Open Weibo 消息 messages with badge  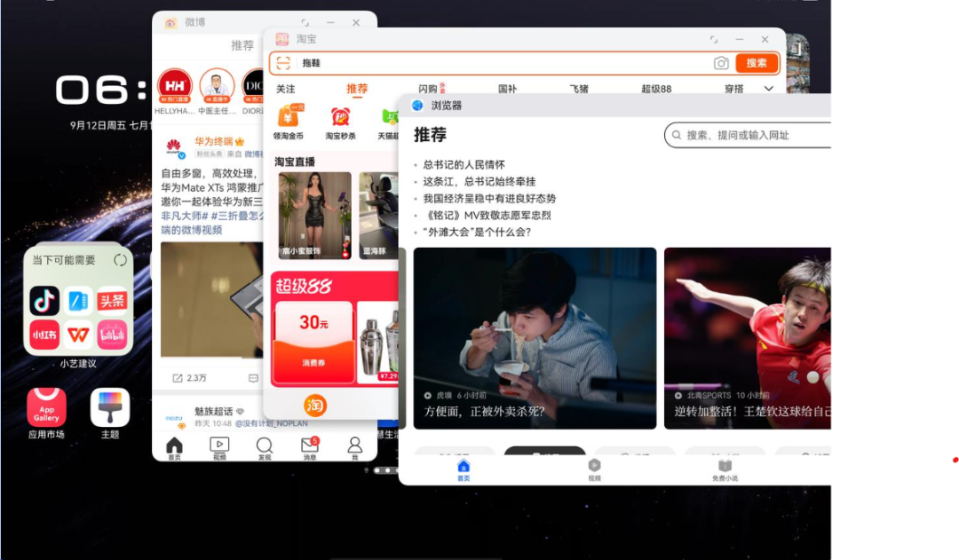click(x=310, y=448)
